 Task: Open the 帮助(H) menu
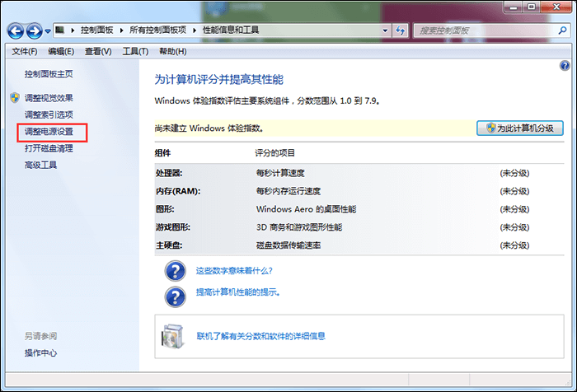[x=173, y=52]
